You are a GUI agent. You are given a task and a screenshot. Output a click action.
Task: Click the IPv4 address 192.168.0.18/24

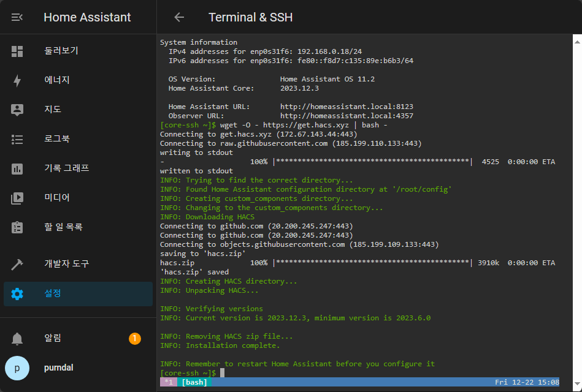tap(329, 51)
